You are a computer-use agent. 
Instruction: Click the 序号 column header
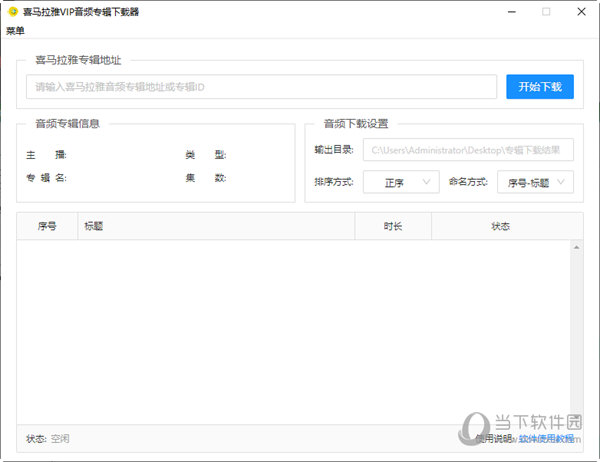[47, 226]
